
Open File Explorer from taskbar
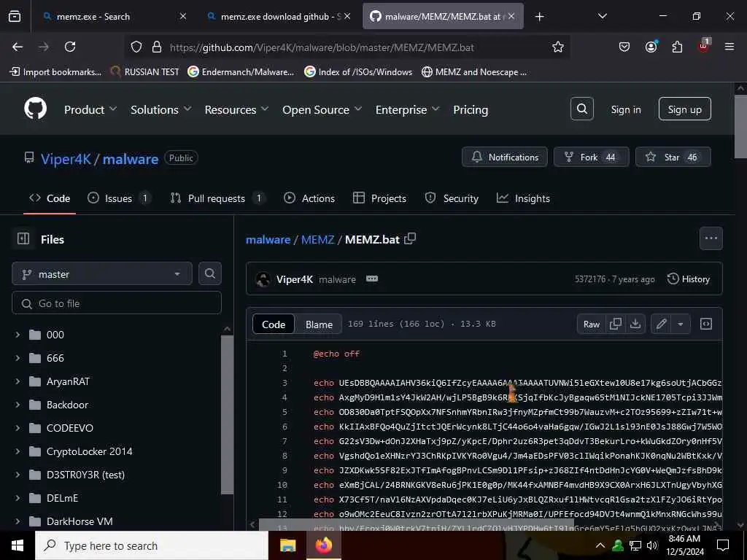tap(287, 545)
